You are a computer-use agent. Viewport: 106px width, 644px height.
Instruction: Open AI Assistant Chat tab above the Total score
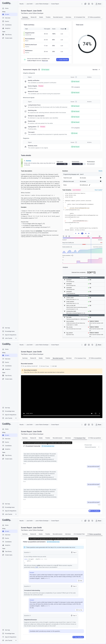pyautogui.click(x=80, y=17)
